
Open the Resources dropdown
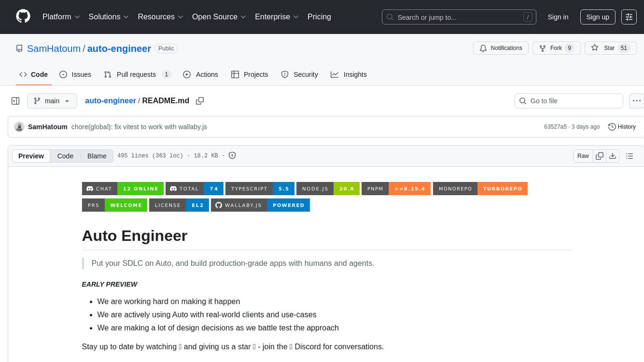click(x=160, y=17)
